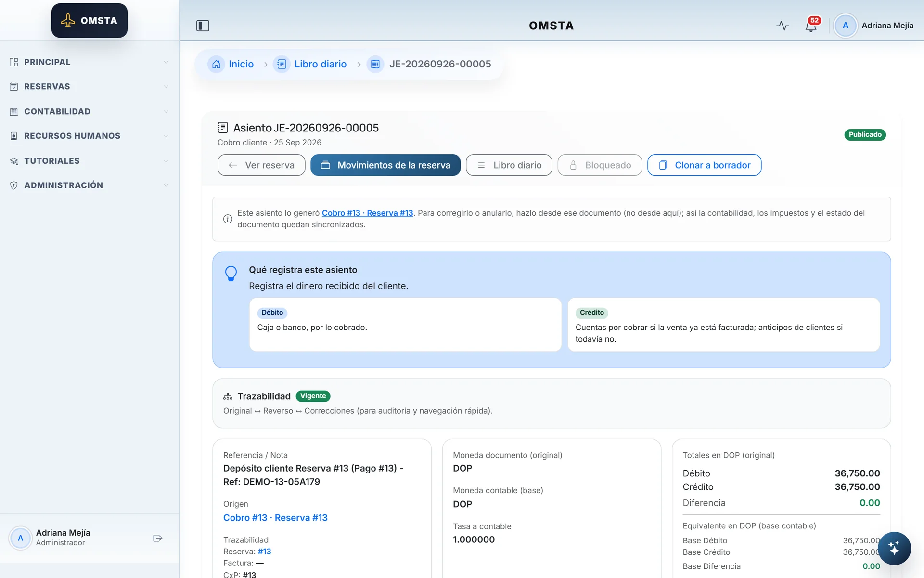This screenshot has width=924, height=578.
Task: Click the Bloqueado lock button
Action: click(x=600, y=165)
